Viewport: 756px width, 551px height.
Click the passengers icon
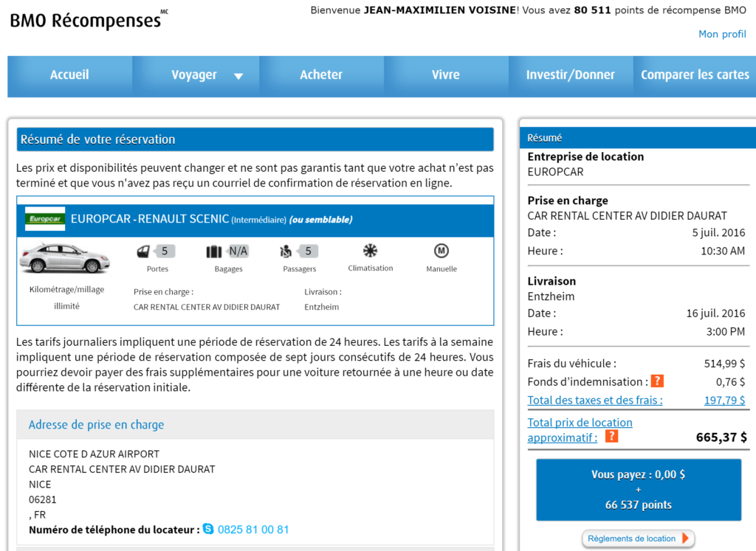coord(286,252)
